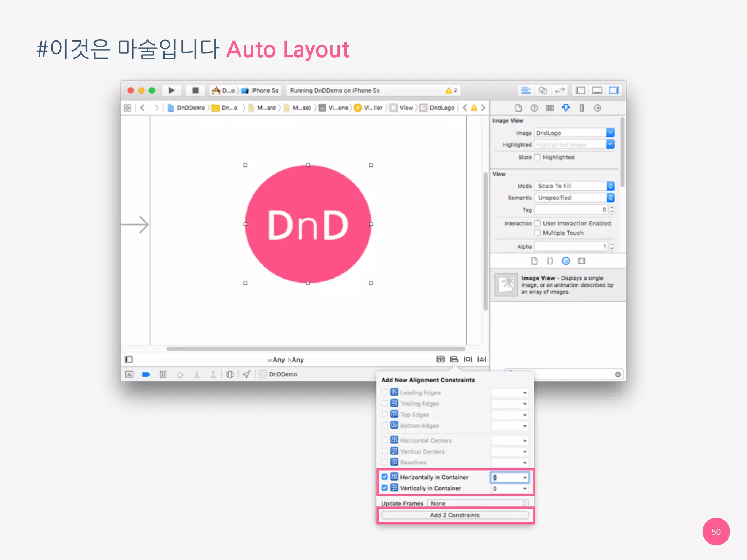
Task: Show the Code Snippet library icon
Action: coord(550,261)
